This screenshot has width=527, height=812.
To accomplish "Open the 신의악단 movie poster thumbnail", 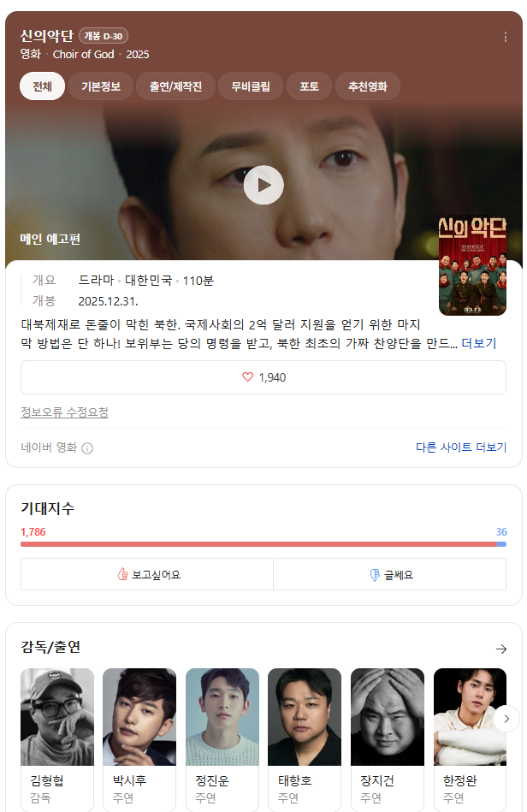I will [472, 265].
